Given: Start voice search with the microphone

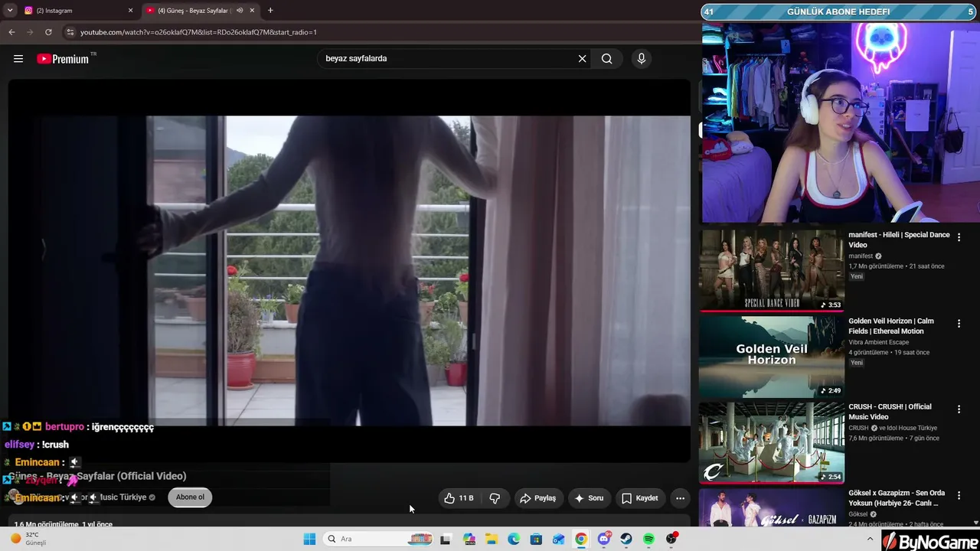Looking at the screenshot, I should pos(642,59).
